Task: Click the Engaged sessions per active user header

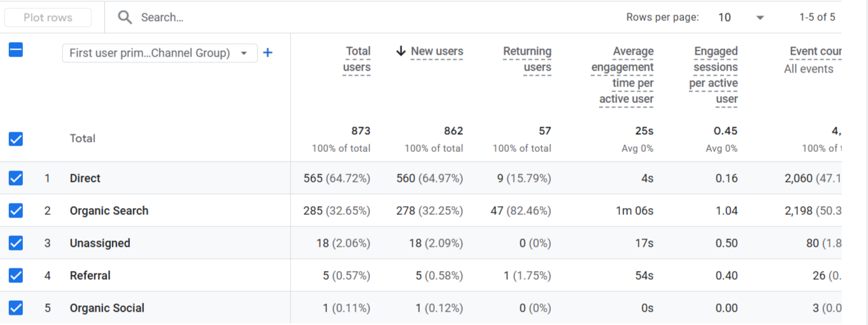Action: click(x=714, y=75)
